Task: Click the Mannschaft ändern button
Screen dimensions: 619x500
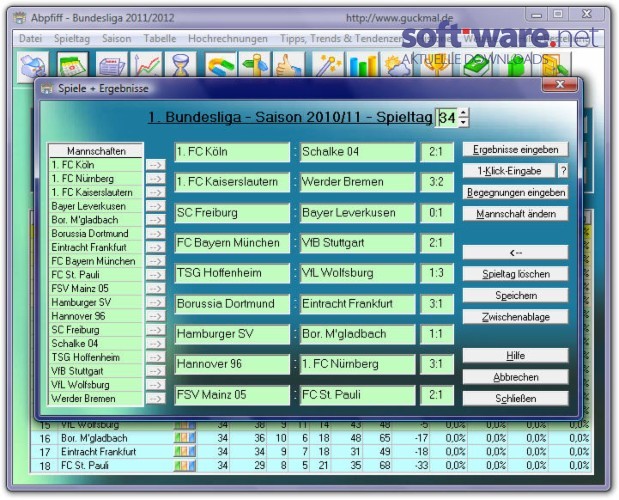Action: pyautogui.click(x=516, y=214)
